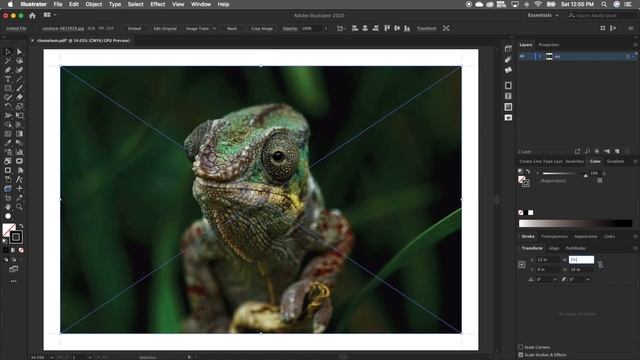The height and width of the screenshot is (360, 640).
Task: Select the Rectangle tool
Action: click(8, 88)
